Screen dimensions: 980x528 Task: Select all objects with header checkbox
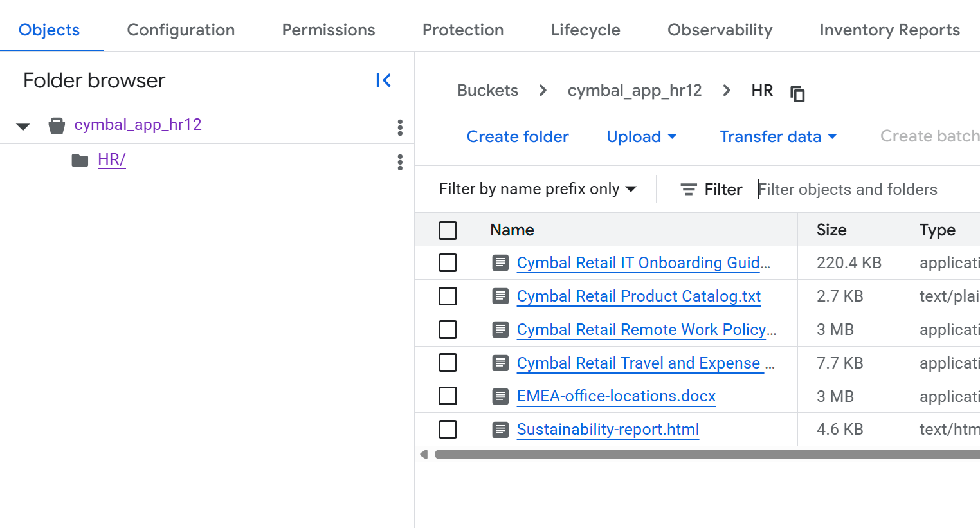pyautogui.click(x=448, y=230)
